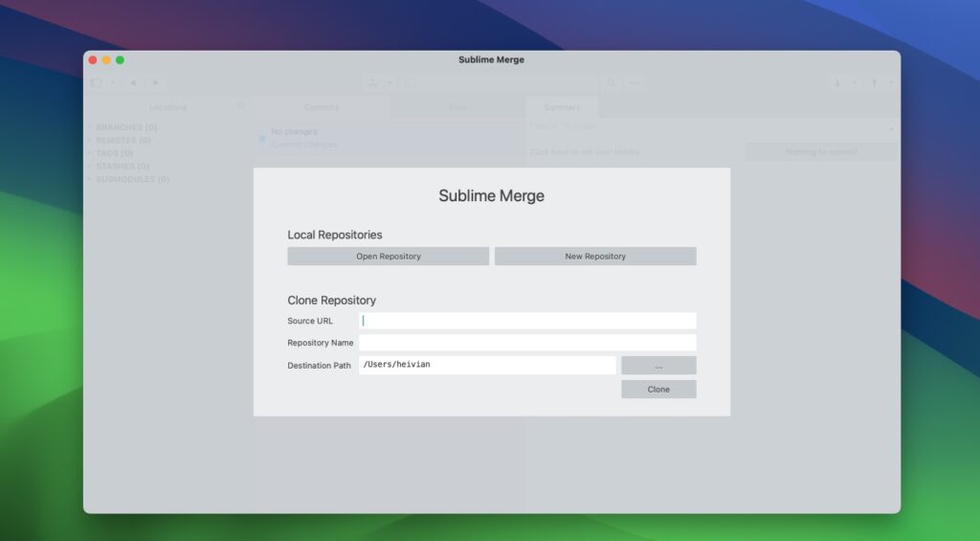Screen dimensions: 980x541
Task: Open the dropdown beside the sidebar layout icon
Action: (113, 82)
